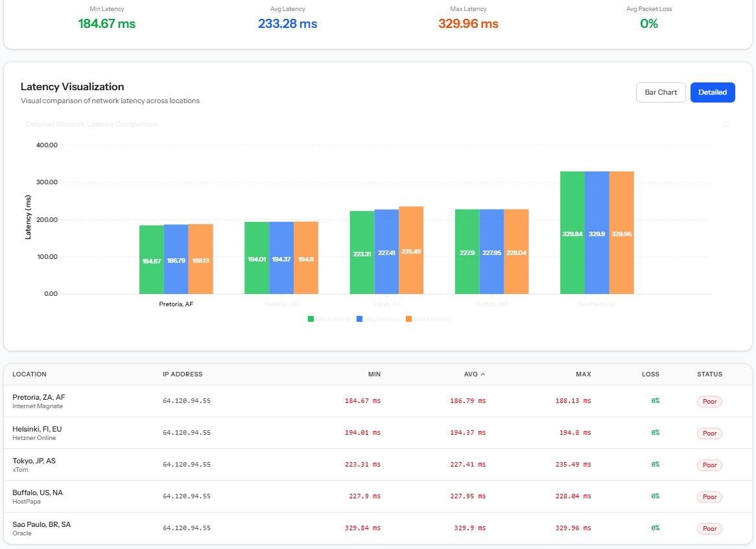Click Helsinki green bar labeled 194.01
The width and height of the screenshot is (756, 549).
point(257,258)
